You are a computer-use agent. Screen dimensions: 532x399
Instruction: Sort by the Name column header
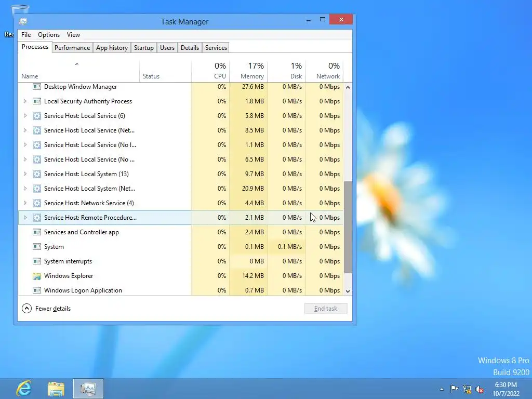78,71
